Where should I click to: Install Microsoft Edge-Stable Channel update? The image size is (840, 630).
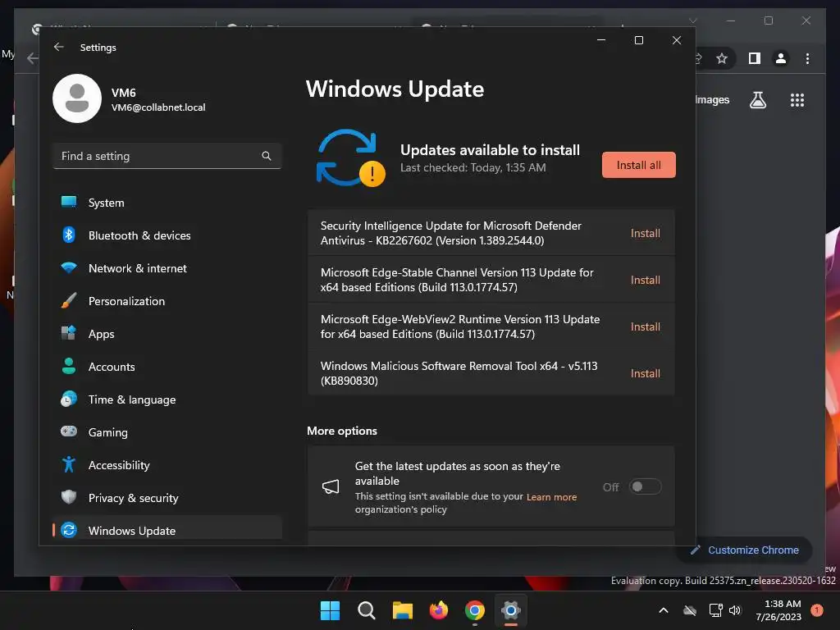click(x=645, y=280)
